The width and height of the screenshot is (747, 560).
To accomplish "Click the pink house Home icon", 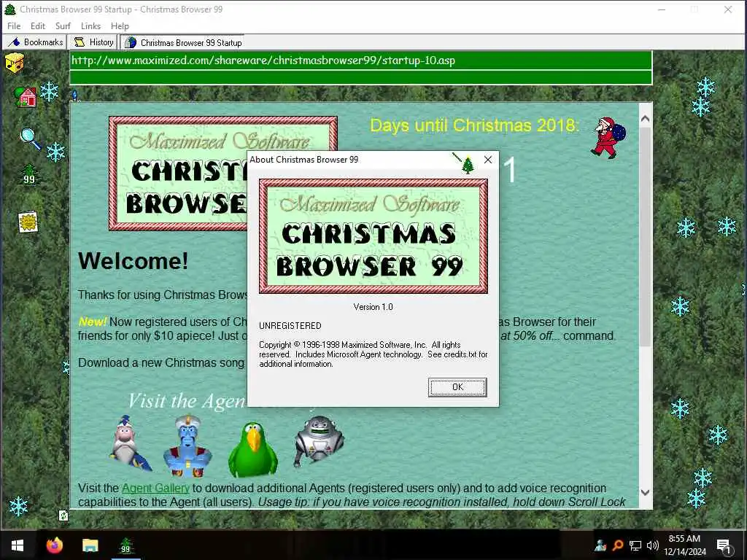I will click(26, 97).
